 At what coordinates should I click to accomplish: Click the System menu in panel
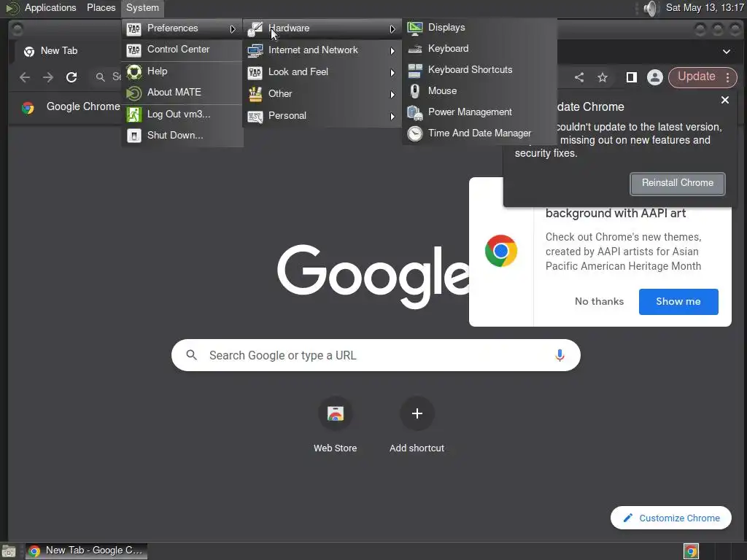coord(142,7)
